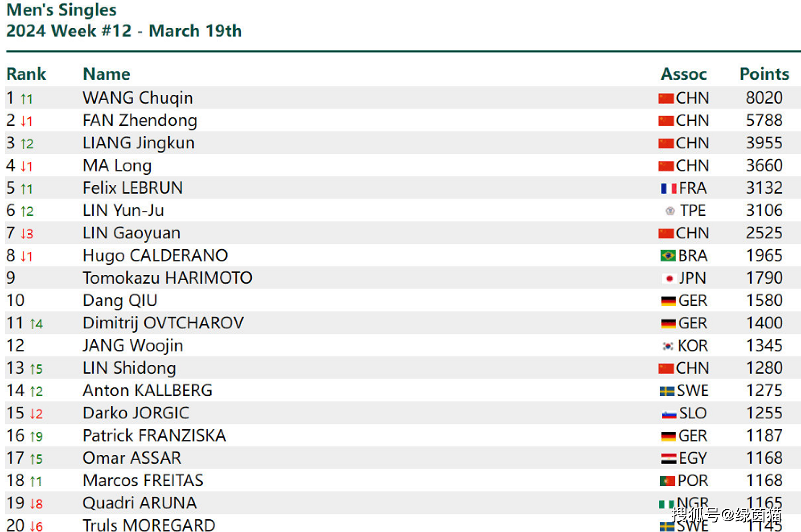Click the Japan flag next to JPN
This screenshot has width=801, height=532.
click(669, 278)
